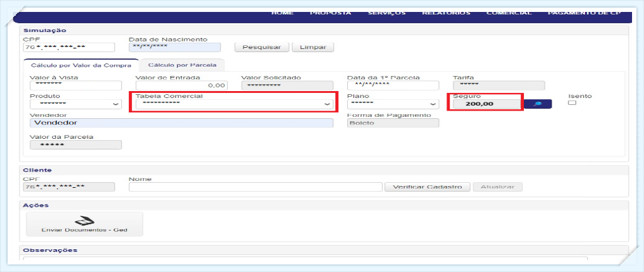This screenshot has width=644, height=272.
Task: Click the Observações text area
Action: click(x=305, y=259)
